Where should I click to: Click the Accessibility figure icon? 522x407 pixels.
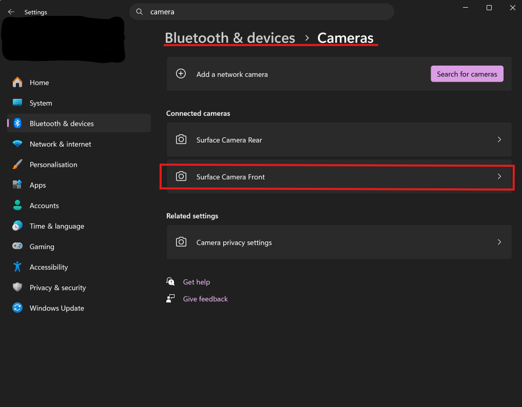(17, 267)
